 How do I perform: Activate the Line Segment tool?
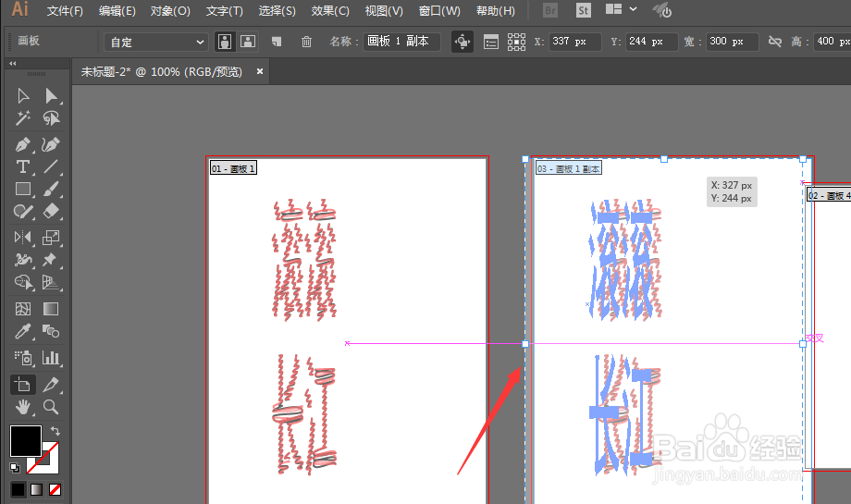coord(51,166)
